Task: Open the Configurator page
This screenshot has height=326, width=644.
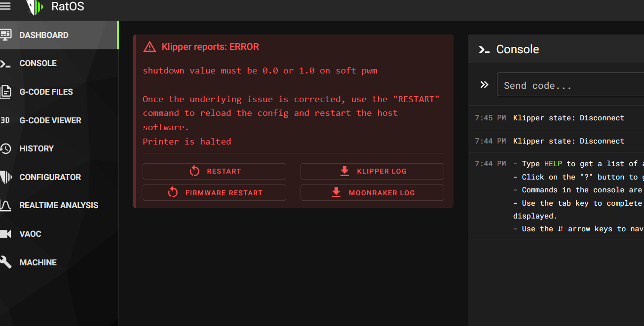Action: 59,177
